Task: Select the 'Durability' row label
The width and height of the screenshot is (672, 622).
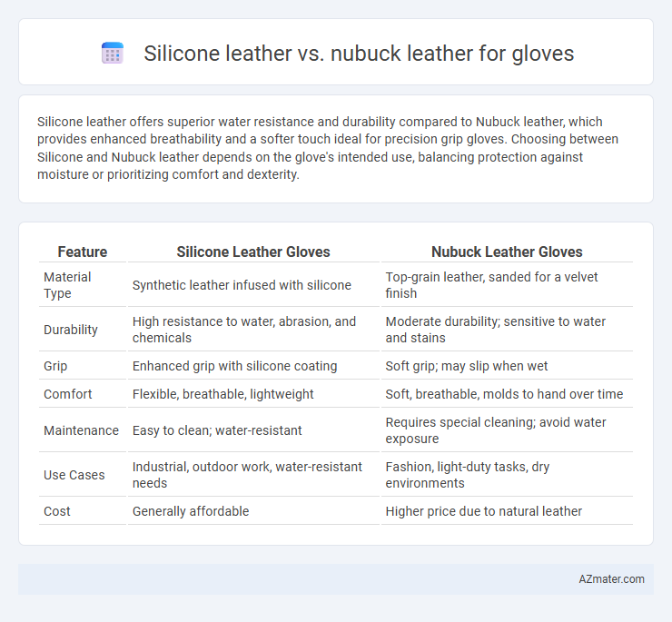Action: click(83, 330)
